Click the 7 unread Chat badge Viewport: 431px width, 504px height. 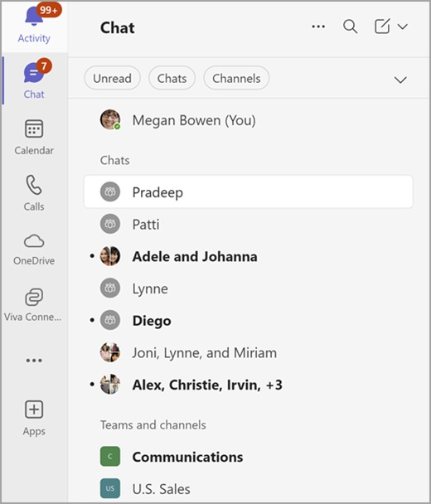pos(44,65)
